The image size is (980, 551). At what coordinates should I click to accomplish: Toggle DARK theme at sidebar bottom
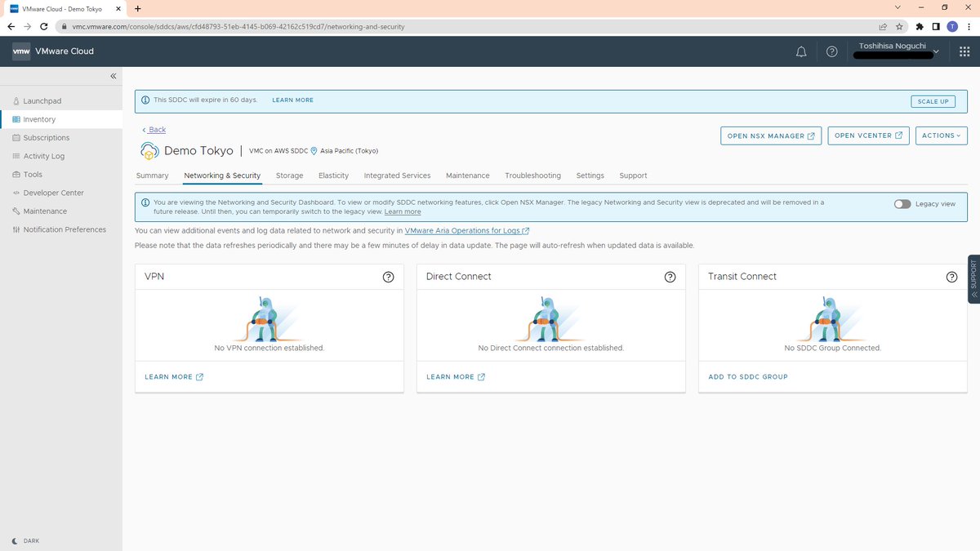25,540
